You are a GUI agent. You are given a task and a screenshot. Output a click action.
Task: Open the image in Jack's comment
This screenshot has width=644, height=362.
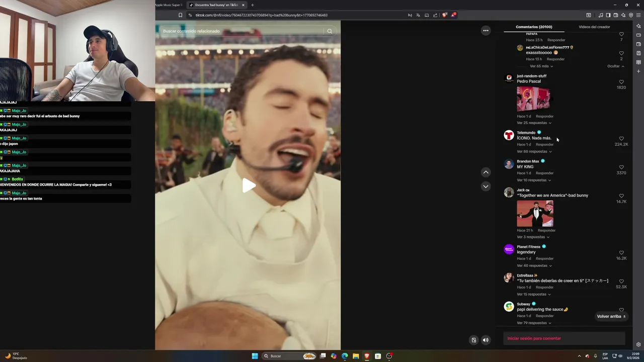click(535, 214)
